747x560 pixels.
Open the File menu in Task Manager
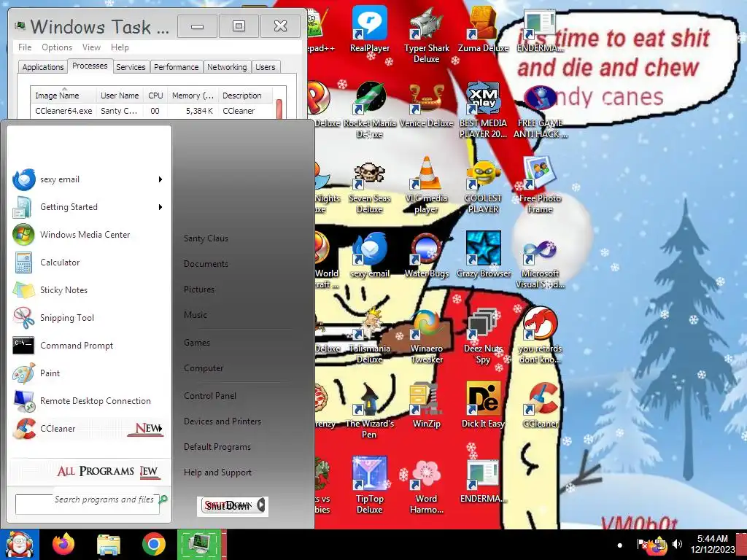tap(25, 47)
